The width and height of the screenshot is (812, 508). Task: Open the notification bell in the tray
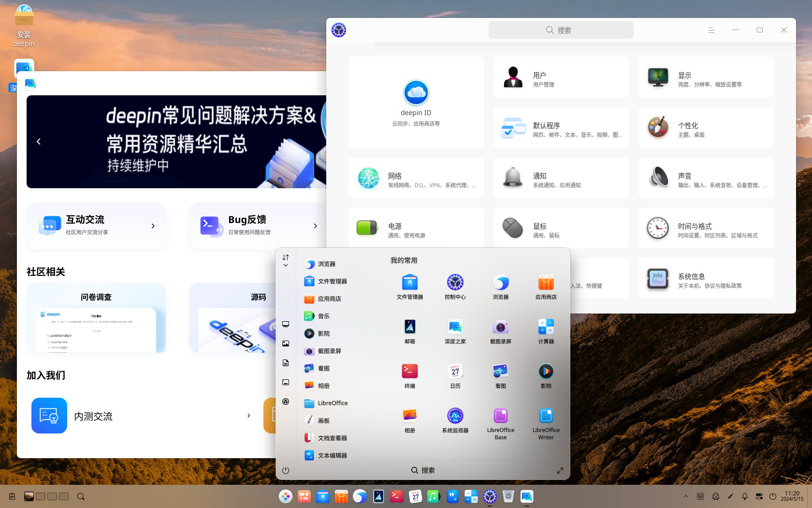click(745, 496)
